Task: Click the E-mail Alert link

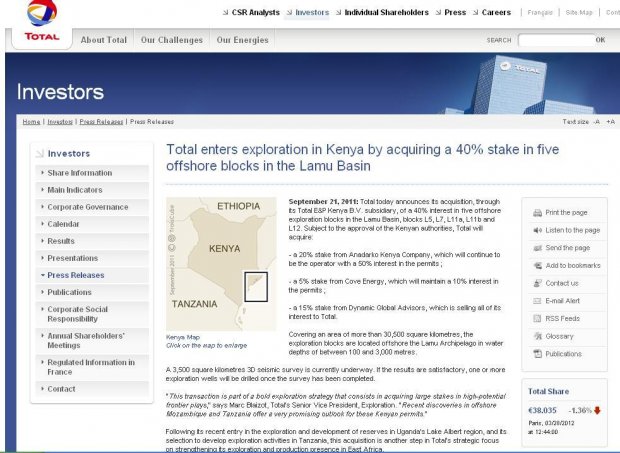Action: tap(562, 301)
